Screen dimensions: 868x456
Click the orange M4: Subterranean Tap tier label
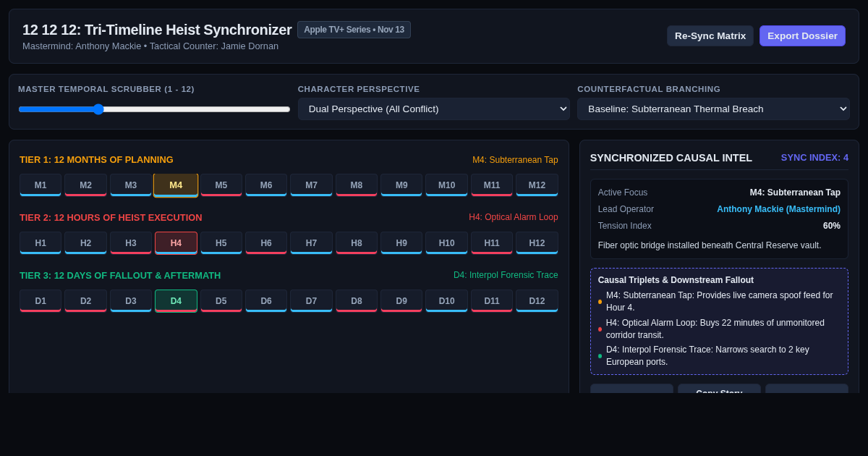pyautogui.click(x=515, y=160)
